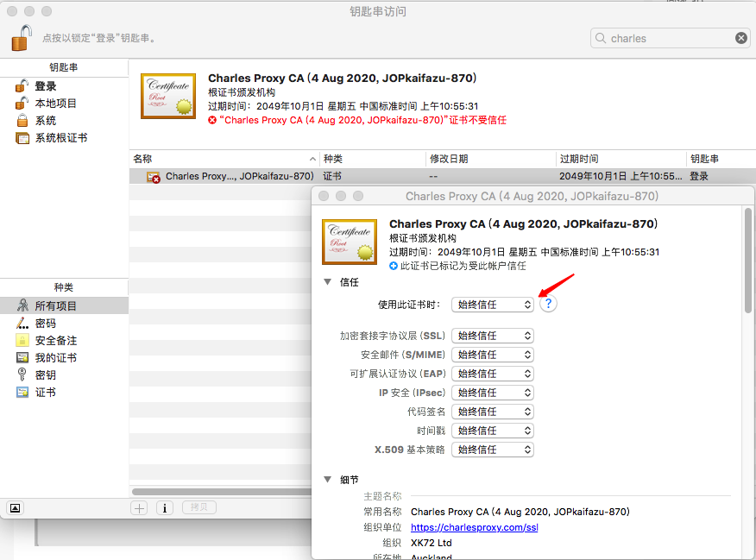Viewport: 756px width, 560px height.
Task: Click the XK72 Ltd organization value
Action: 431,543
